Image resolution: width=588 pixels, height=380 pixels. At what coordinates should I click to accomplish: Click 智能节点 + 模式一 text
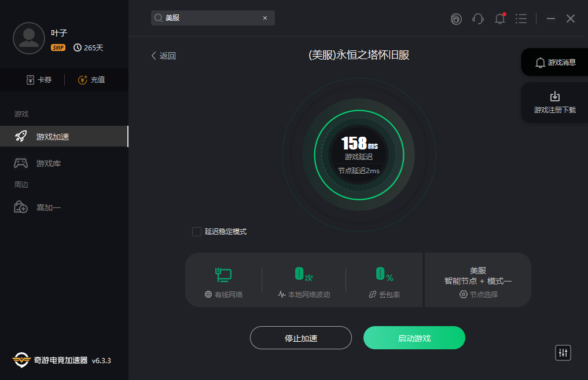coord(478,281)
